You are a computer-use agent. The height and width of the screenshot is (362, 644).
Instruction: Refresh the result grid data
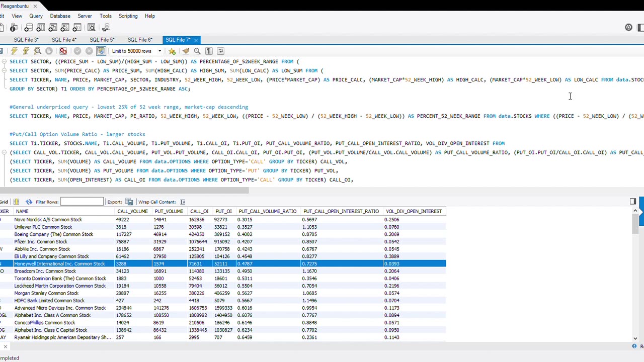pyautogui.click(x=29, y=202)
